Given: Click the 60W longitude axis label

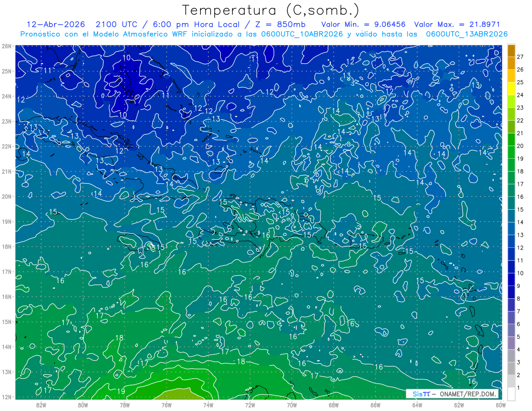Looking at the screenshot, I should [501, 404].
